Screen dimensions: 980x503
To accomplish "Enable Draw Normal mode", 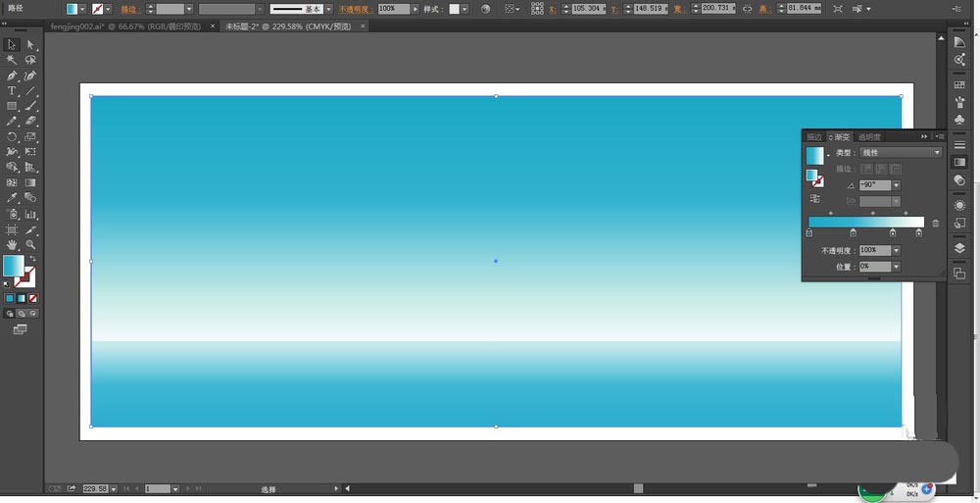I will coord(10,314).
